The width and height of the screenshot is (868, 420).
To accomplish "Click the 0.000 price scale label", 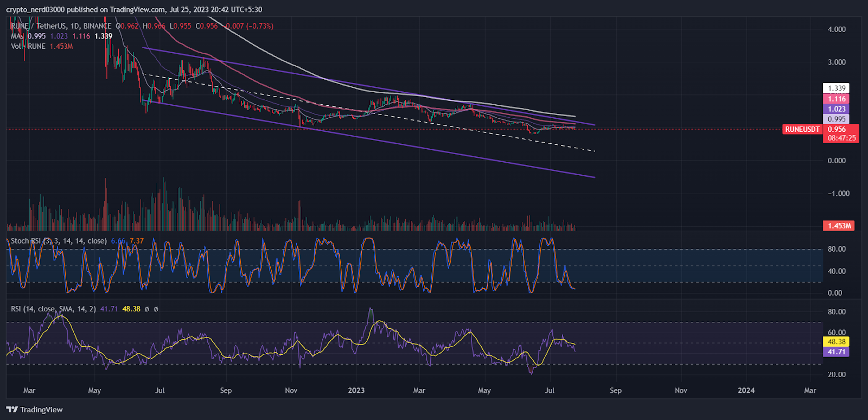I will (x=837, y=161).
